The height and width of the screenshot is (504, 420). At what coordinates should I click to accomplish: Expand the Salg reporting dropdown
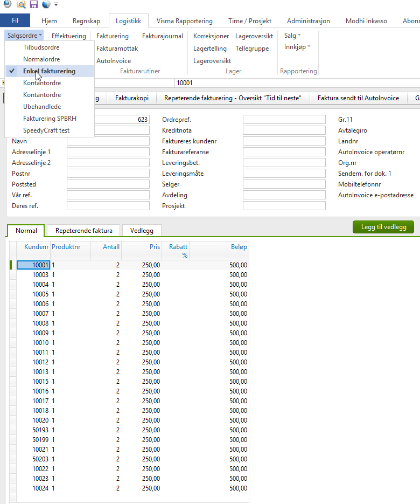tap(292, 36)
